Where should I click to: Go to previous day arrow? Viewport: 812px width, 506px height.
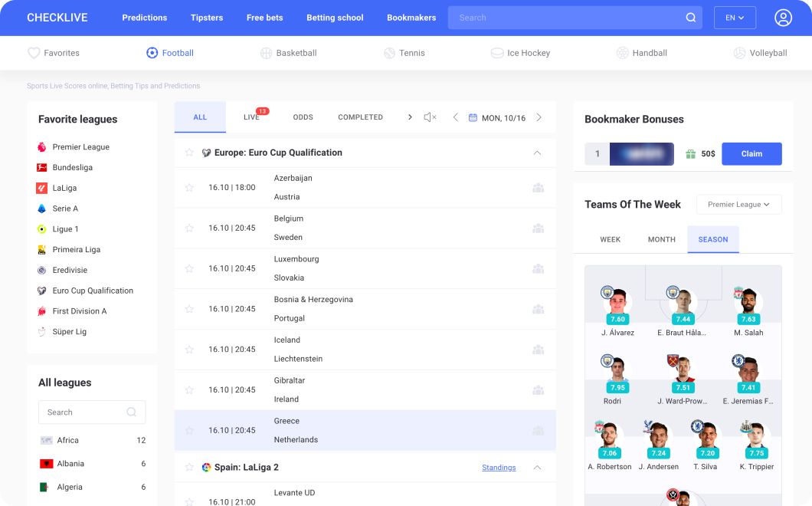coord(456,117)
